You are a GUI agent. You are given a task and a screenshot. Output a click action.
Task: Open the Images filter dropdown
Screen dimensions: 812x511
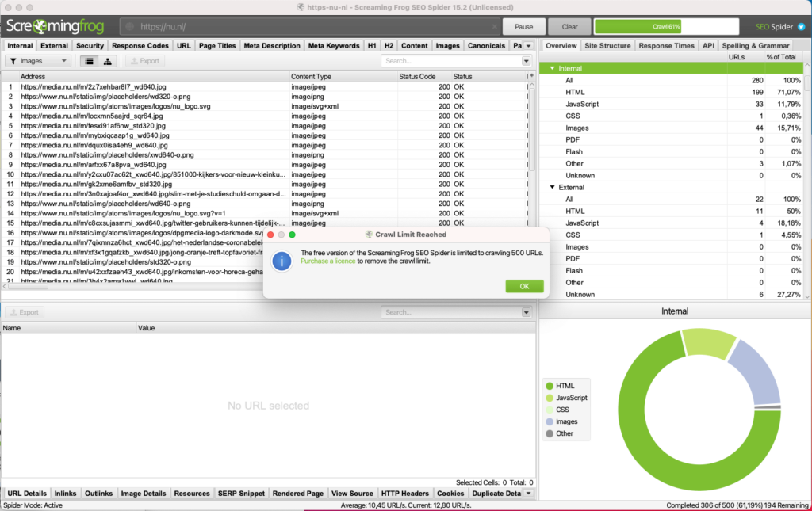coord(38,61)
